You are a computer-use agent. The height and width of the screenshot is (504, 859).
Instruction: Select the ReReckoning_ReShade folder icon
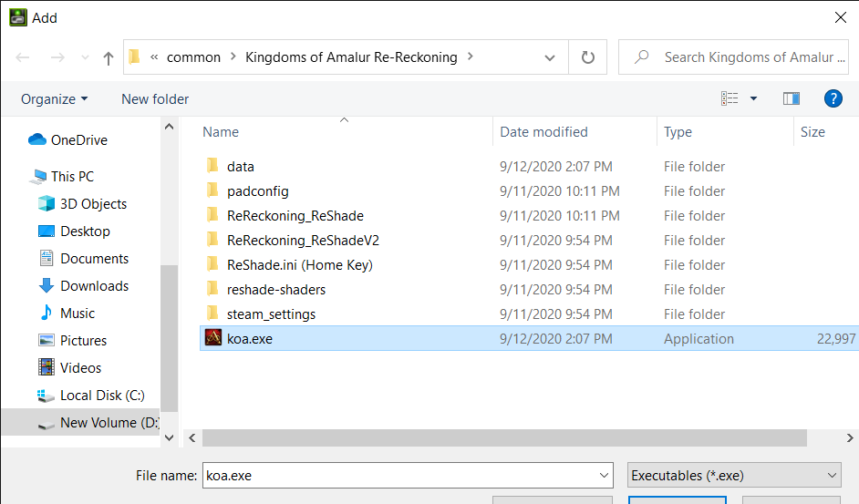212,215
